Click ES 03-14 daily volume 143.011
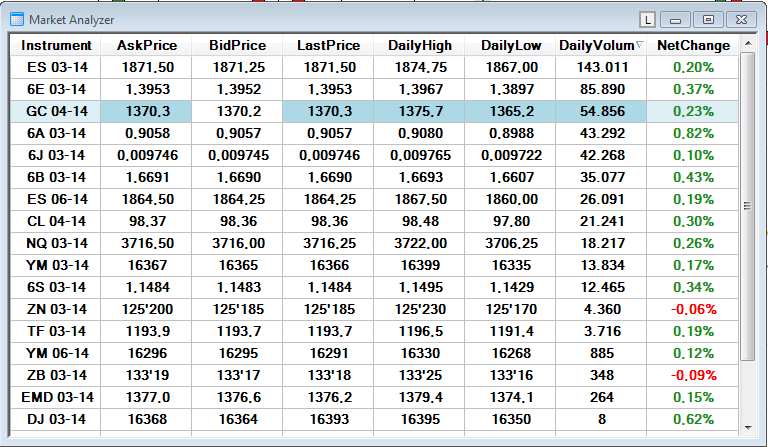Screen dimensions: 768x447 (602, 67)
